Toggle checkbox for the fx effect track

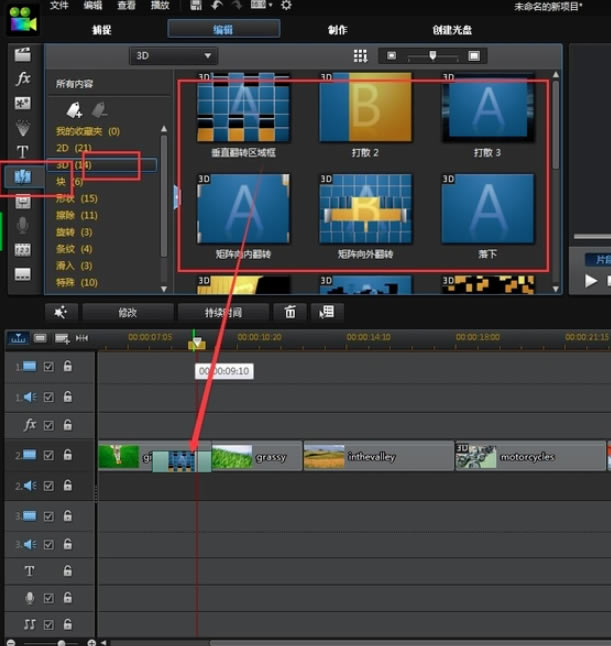(49, 425)
